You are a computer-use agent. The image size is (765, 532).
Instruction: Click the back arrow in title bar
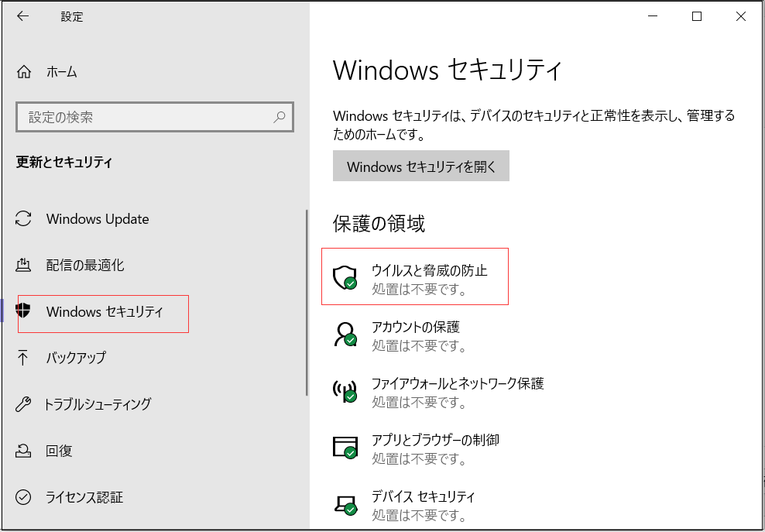click(23, 16)
